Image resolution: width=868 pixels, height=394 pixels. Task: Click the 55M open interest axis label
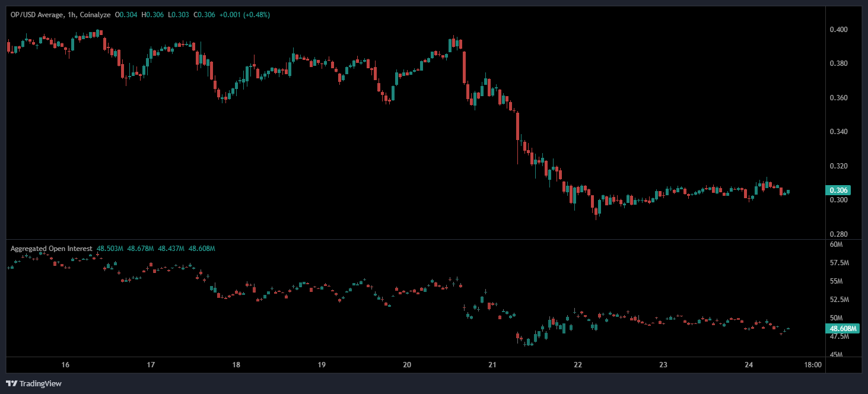tap(837, 281)
